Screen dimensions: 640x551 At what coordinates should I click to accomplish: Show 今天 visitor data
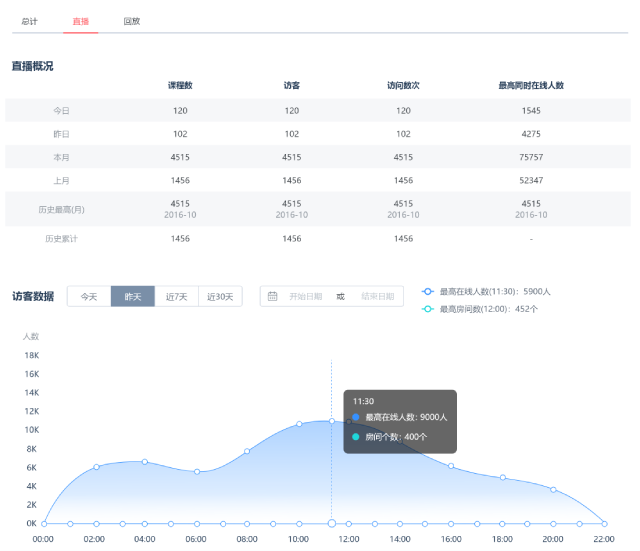89,297
